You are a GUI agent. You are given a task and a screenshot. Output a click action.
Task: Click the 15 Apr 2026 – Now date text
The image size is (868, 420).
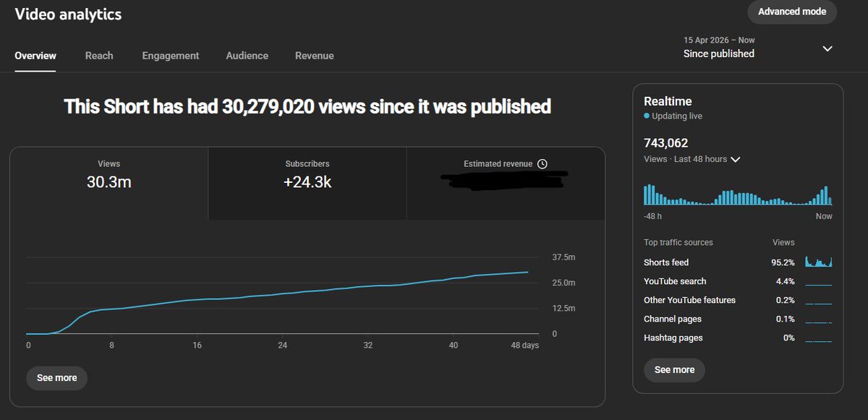[719, 40]
